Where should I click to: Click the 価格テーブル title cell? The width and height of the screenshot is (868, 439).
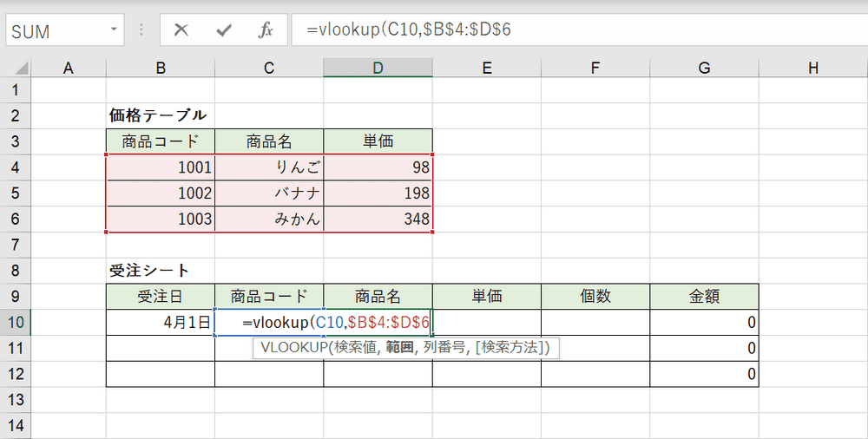161,115
